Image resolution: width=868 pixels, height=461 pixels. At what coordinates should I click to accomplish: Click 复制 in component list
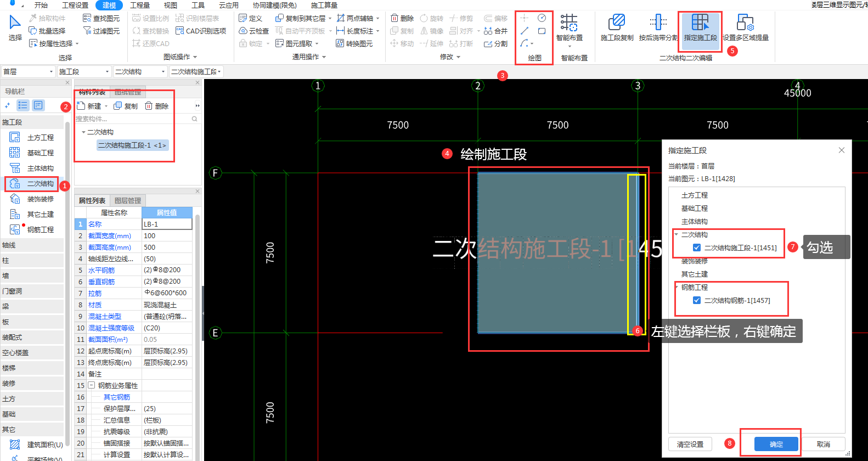coord(126,106)
